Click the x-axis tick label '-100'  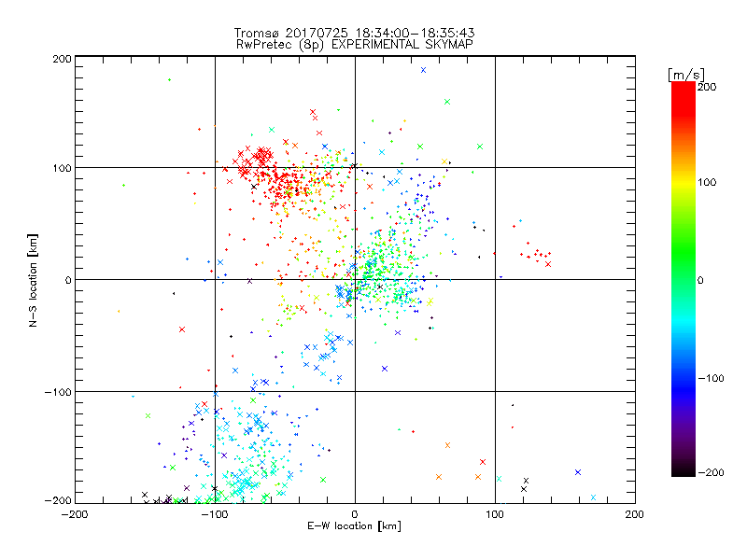pyautogui.click(x=215, y=514)
